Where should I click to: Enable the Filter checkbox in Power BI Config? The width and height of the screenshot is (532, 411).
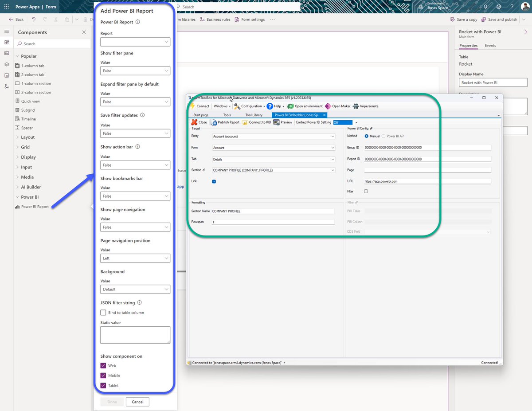point(366,191)
